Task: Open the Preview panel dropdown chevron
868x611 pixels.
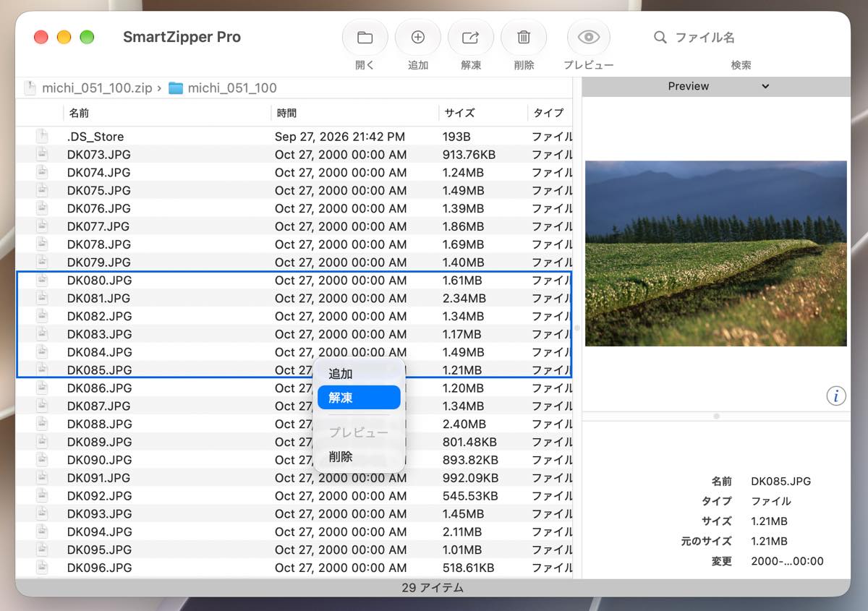Action: point(765,86)
